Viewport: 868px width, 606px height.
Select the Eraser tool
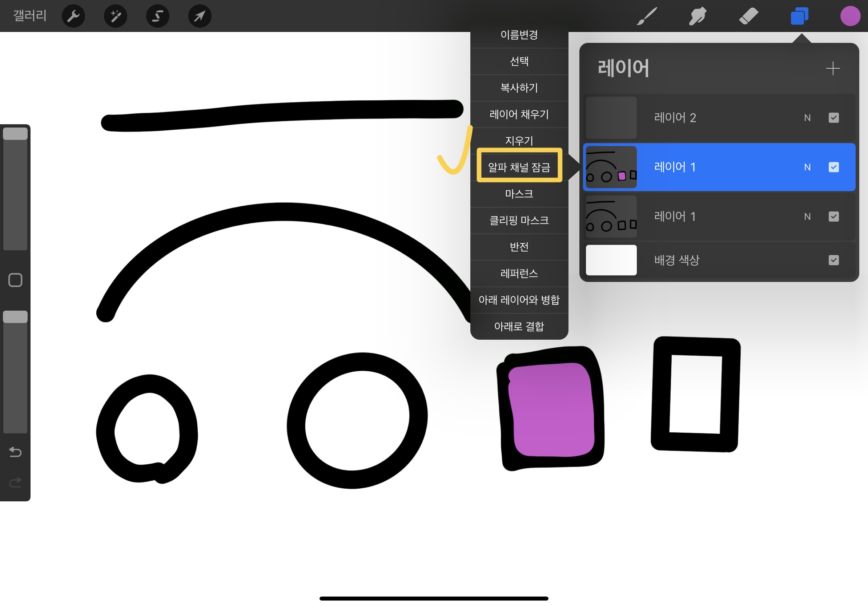pyautogui.click(x=748, y=16)
